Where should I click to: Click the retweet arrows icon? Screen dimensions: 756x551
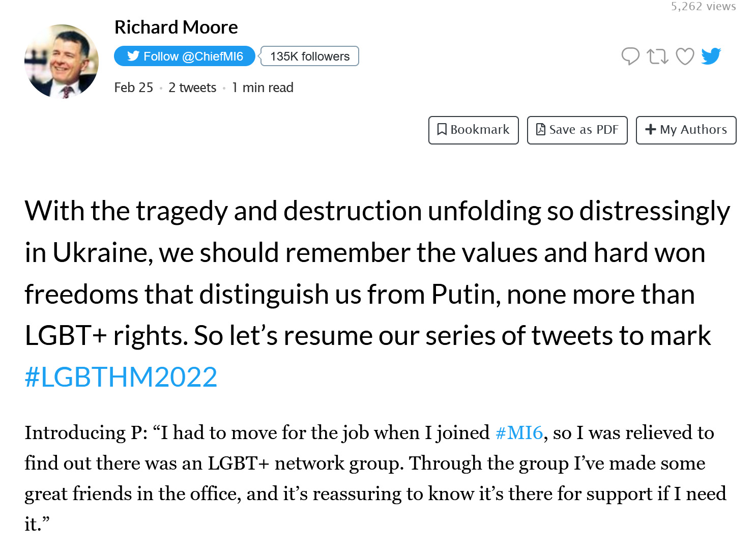(x=657, y=56)
